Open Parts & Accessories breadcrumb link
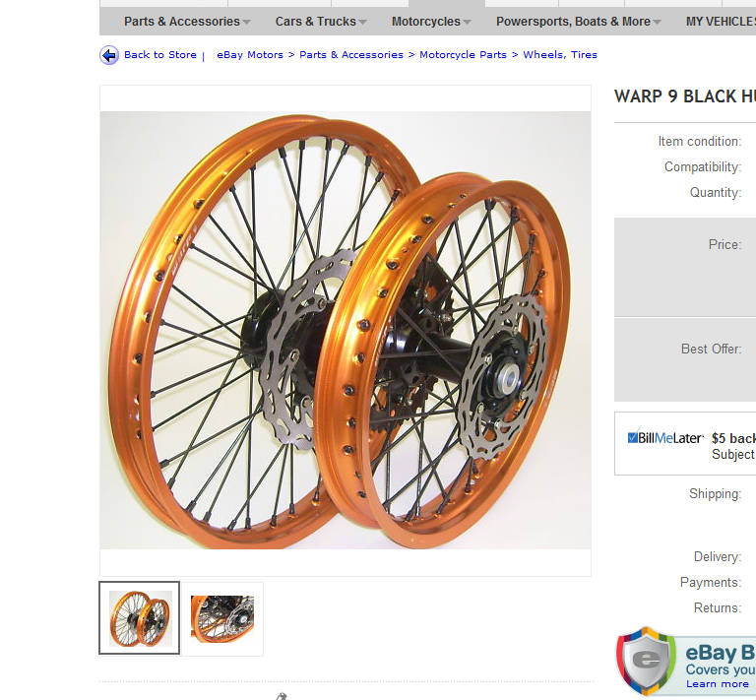 coord(351,55)
